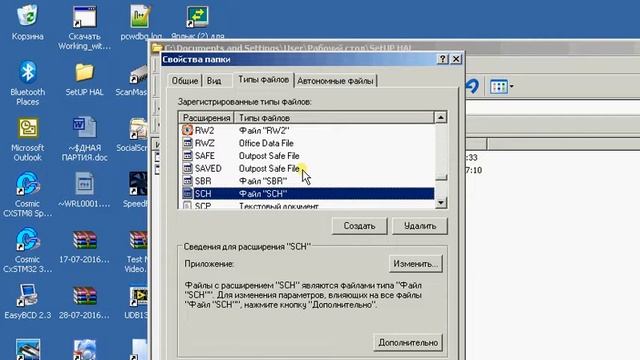Click the Удалить button
The width and height of the screenshot is (640, 360).
[x=420, y=226]
